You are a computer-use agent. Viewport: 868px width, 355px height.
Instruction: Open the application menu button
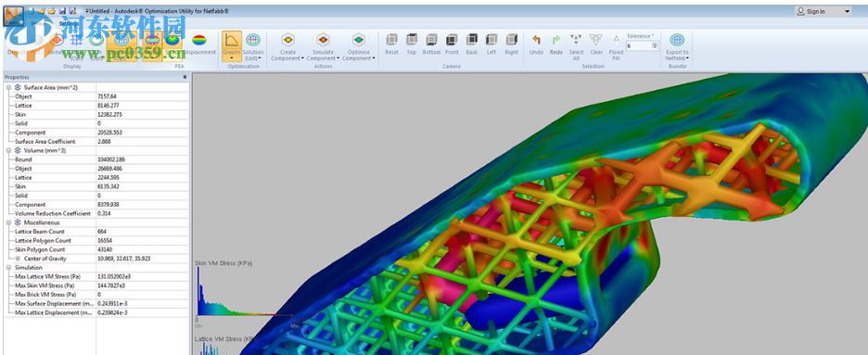(14, 16)
